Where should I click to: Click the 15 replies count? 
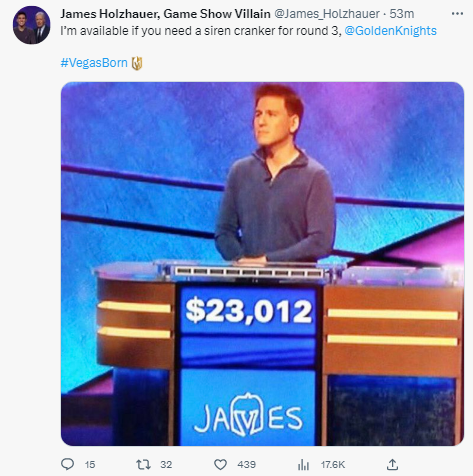point(90,465)
